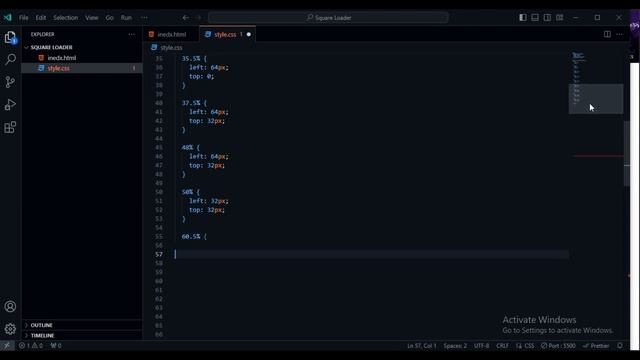Click the vertical editor scrollbar thumb
640x360 pixels.
tap(627, 153)
